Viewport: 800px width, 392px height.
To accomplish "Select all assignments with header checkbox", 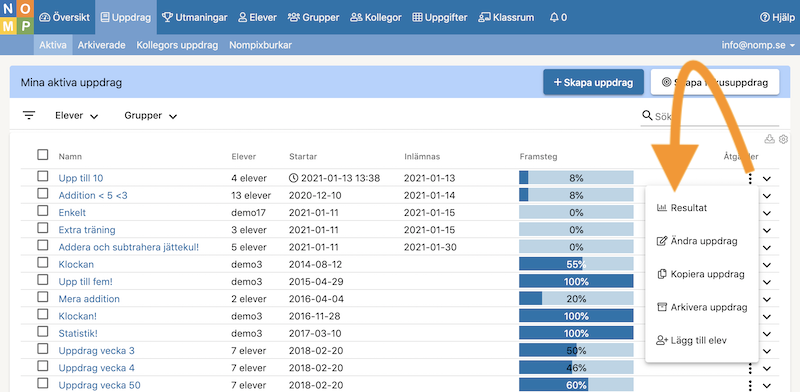I will coord(43,155).
